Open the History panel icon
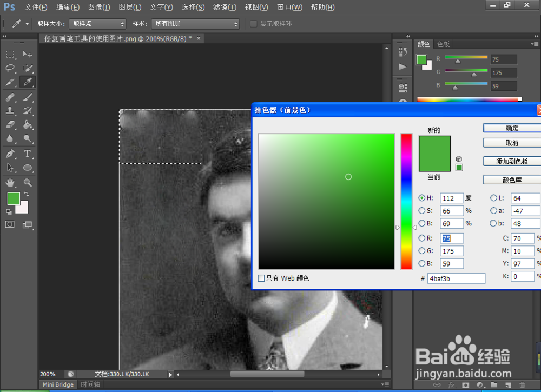The image size is (541, 392). tap(403, 52)
